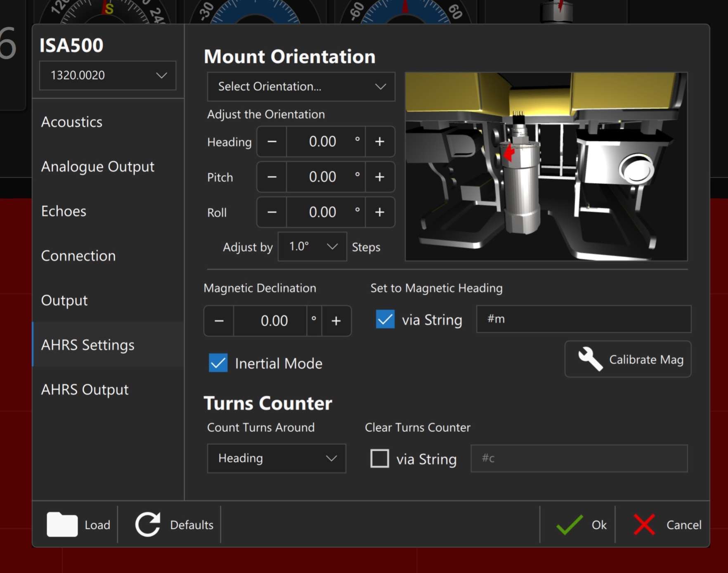Image resolution: width=728 pixels, height=573 pixels.
Task: Increase Pitch with the plus button
Action: [x=380, y=177]
